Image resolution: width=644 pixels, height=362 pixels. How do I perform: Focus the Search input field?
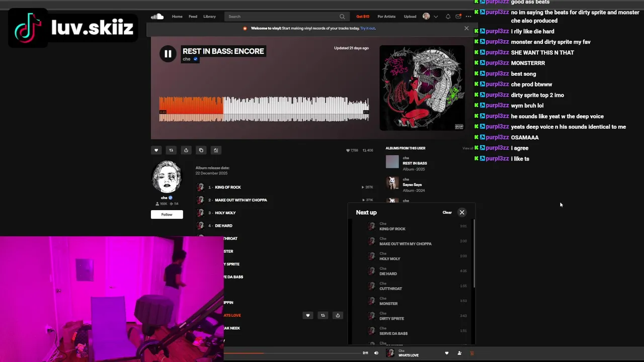(286, 17)
